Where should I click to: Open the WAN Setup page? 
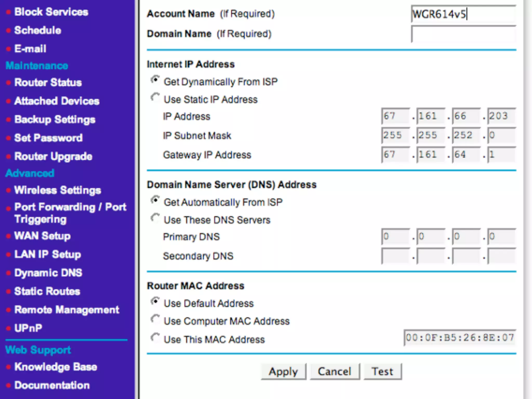click(x=42, y=236)
